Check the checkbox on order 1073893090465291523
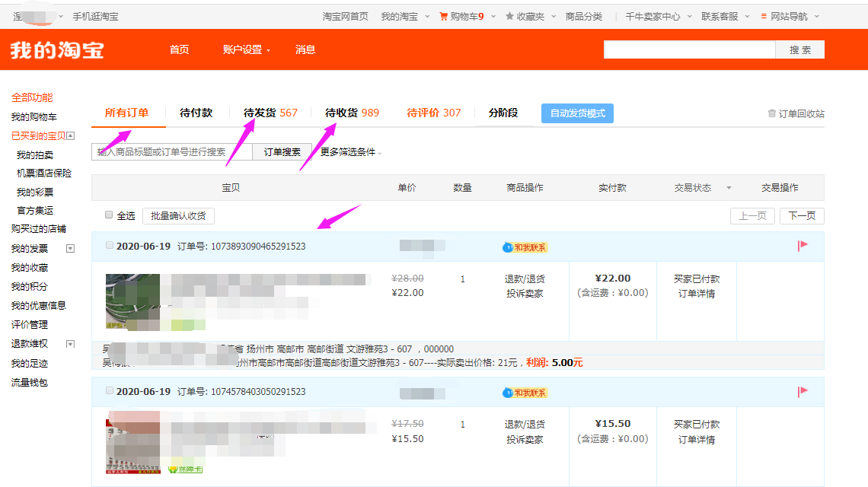This screenshot has height=487, width=868. point(110,245)
